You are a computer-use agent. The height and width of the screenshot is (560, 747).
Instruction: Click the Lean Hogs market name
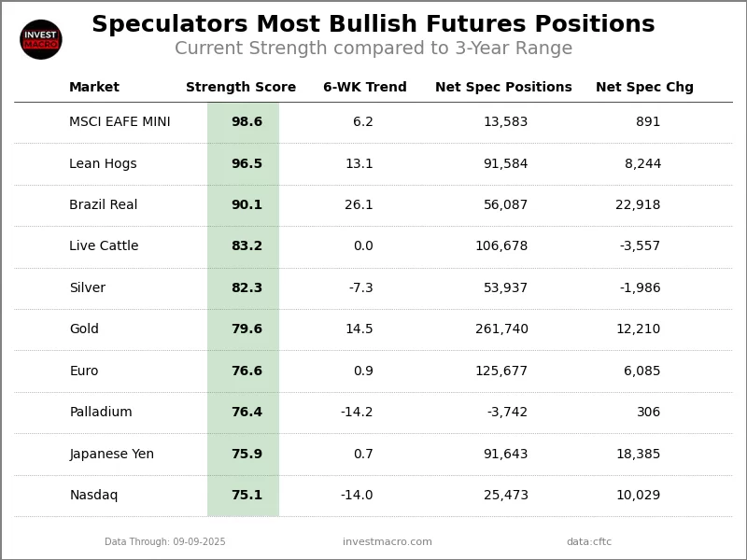point(103,164)
